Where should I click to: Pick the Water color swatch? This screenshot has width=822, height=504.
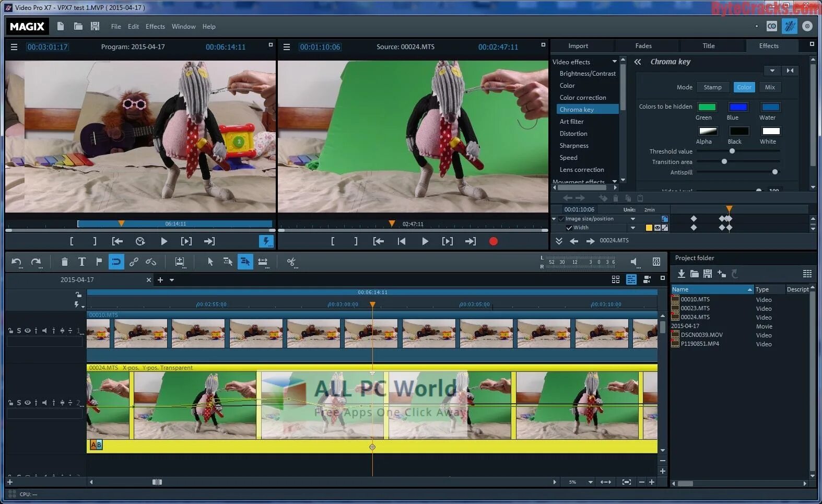coord(770,107)
